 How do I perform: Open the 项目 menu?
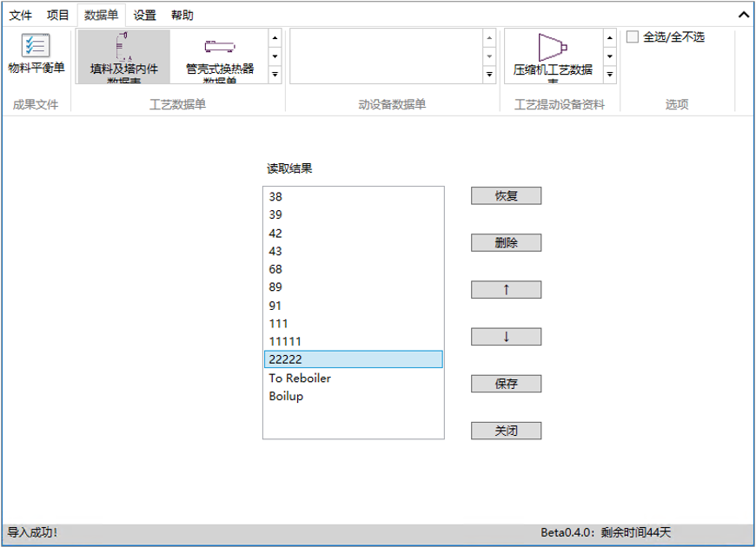57,15
